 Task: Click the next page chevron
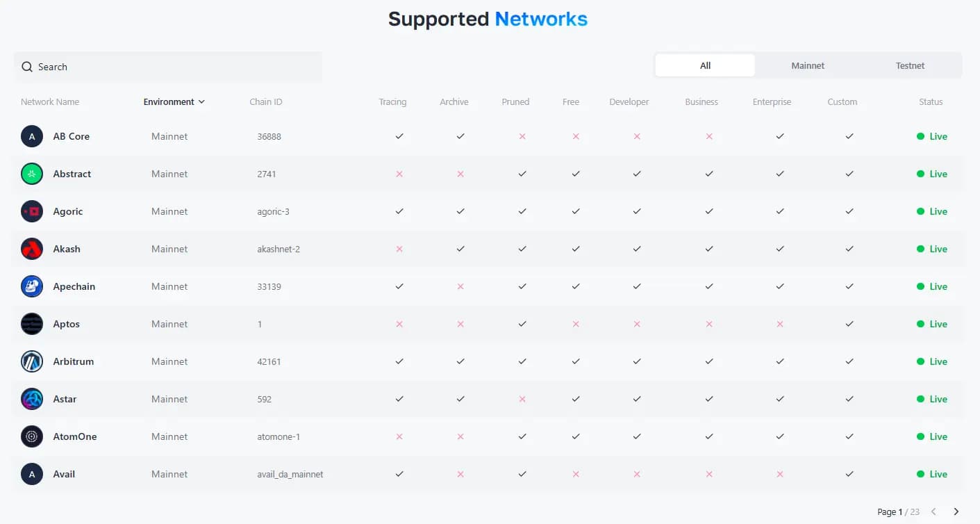(955, 511)
